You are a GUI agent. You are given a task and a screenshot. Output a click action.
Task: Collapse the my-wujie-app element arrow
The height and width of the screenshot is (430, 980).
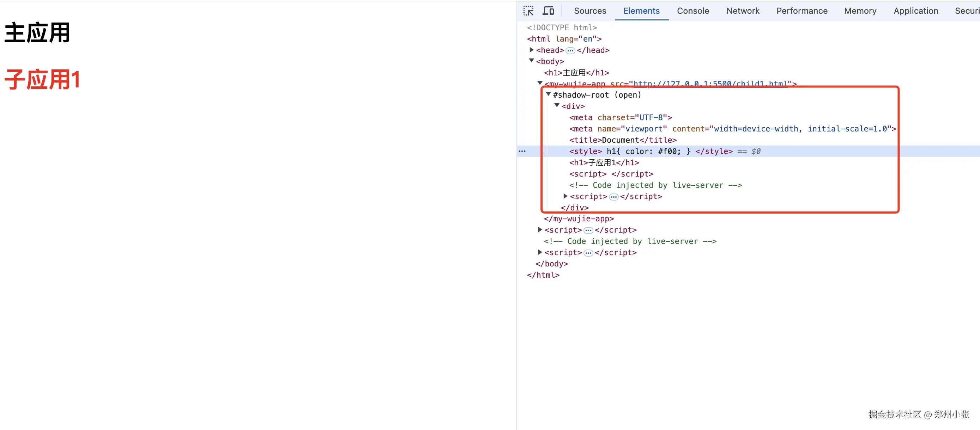tap(540, 83)
